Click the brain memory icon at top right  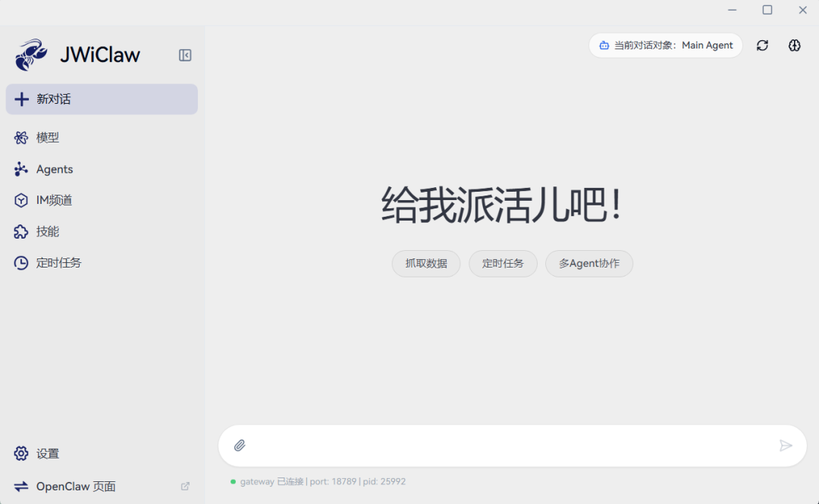794,45
